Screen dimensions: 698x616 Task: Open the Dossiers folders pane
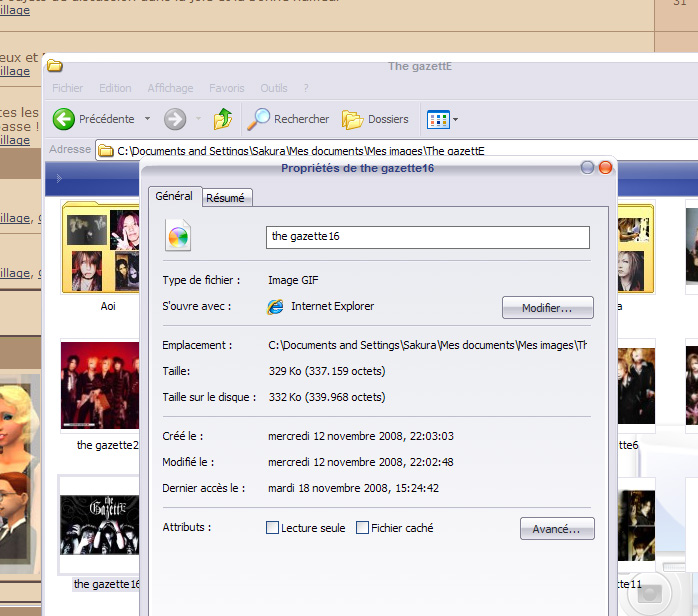[x=375, y=119]
